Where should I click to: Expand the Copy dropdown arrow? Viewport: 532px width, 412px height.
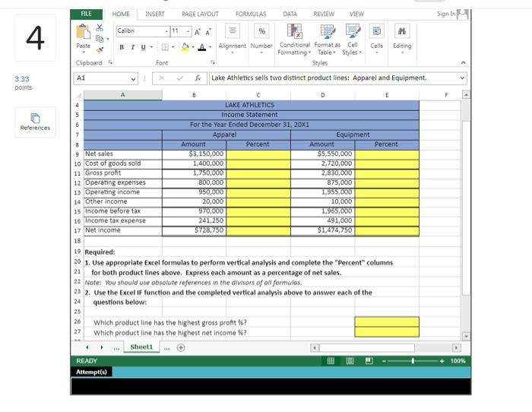108,39
